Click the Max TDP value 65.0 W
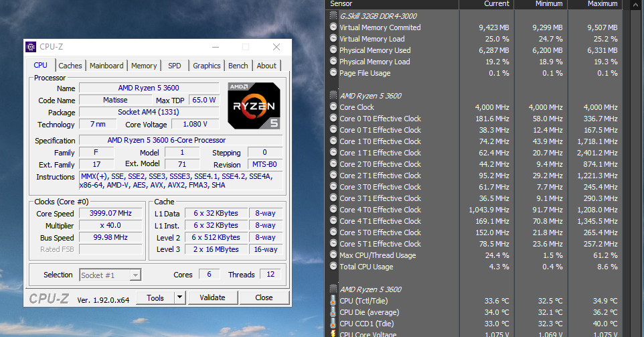Screen dimensions: 644x337 (x=204, y=100)
